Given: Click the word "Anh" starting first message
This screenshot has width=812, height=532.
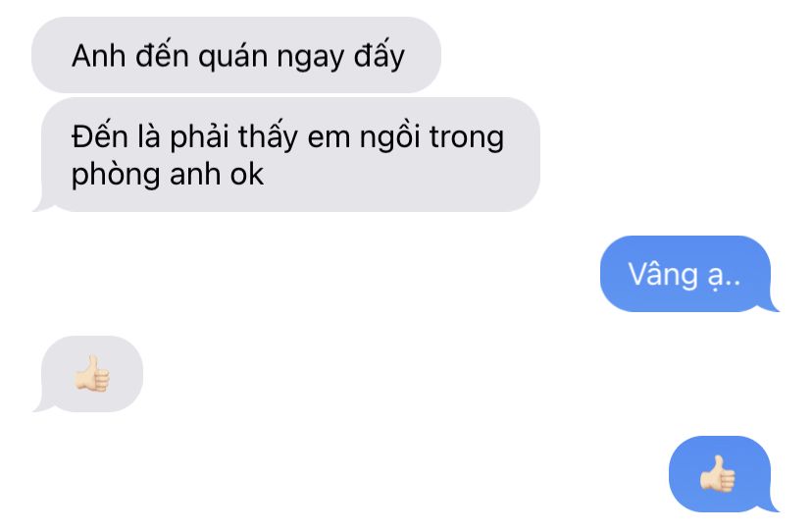Looking at the screenshot, I should (98, 56).
